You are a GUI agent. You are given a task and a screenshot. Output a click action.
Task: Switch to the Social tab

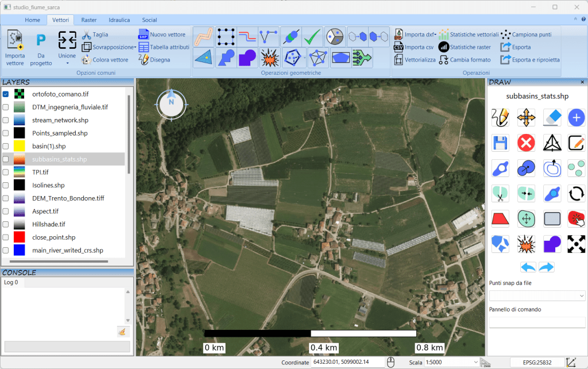(x=149, y=20)
